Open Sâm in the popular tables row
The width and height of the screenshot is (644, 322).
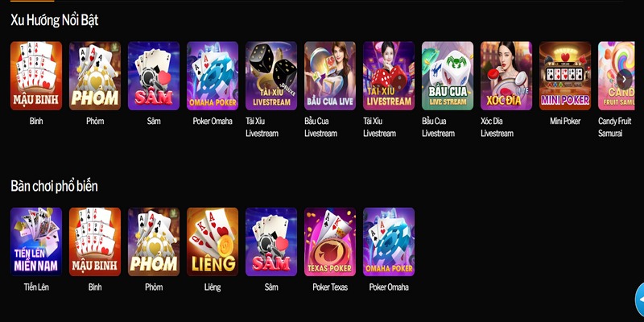point(271,242)
